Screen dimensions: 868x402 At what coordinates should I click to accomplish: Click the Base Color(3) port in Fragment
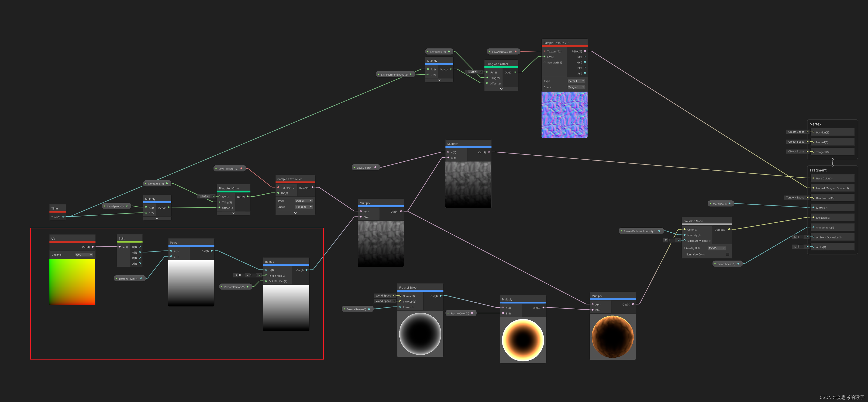click(x=813, y=178)
